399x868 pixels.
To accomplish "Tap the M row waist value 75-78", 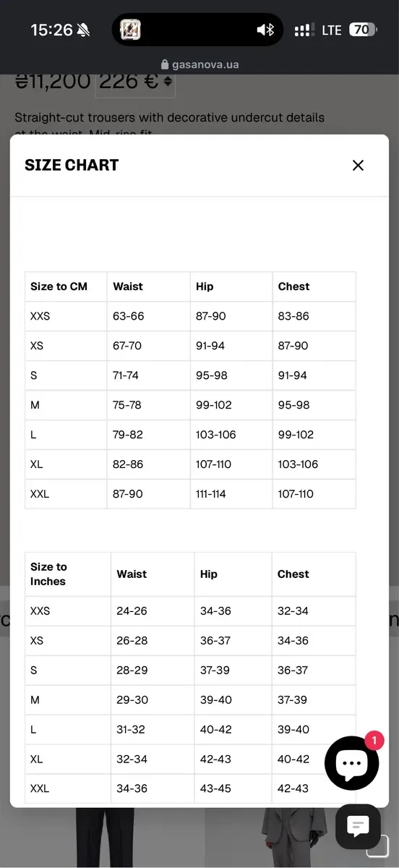I will click(127, 405).
